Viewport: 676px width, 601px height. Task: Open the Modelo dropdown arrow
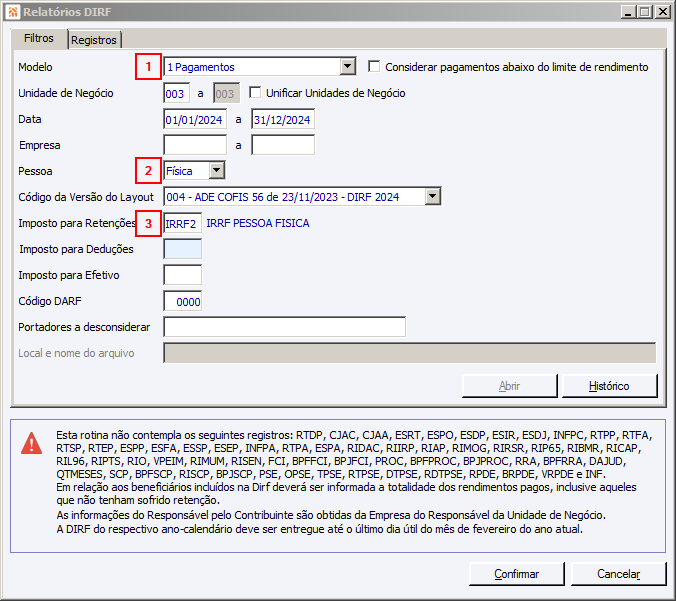[347, 67]
